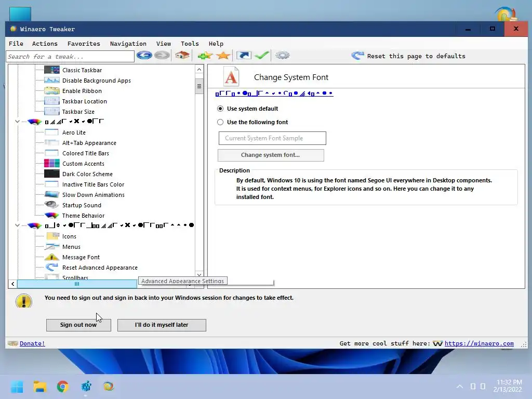The height and width of the screenshot is (399, 532).
Task: Select Inactive Title Bars Color item
Action: click(94, 184)
